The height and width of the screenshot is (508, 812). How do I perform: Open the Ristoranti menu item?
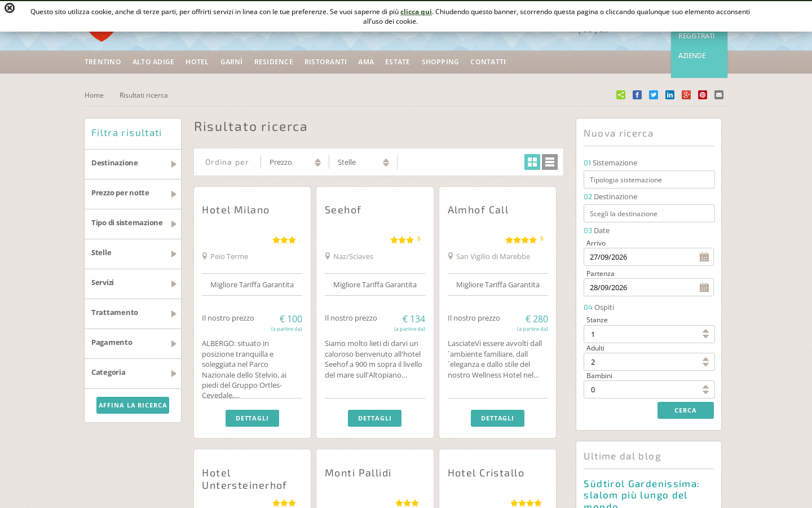325,62
